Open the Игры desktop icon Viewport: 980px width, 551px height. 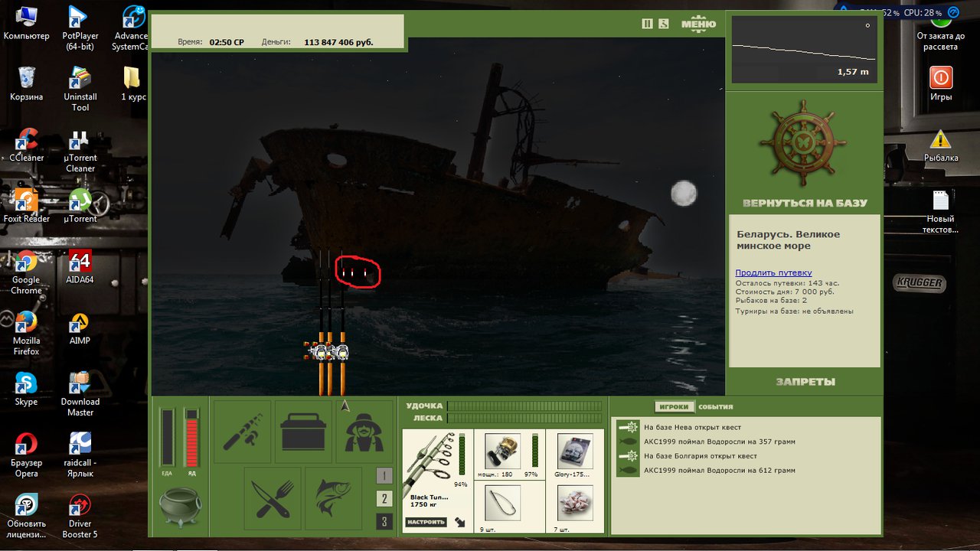(941, 83)
